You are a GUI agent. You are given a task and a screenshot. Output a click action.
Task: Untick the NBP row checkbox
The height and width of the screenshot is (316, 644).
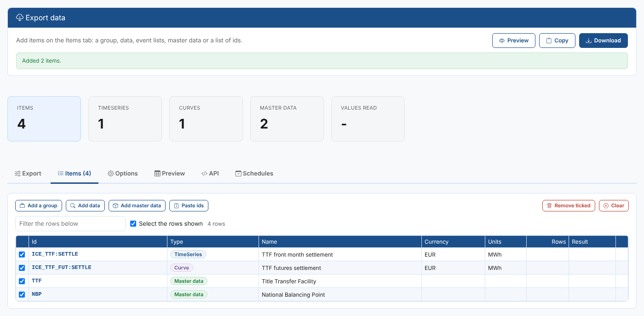[22, 294]
